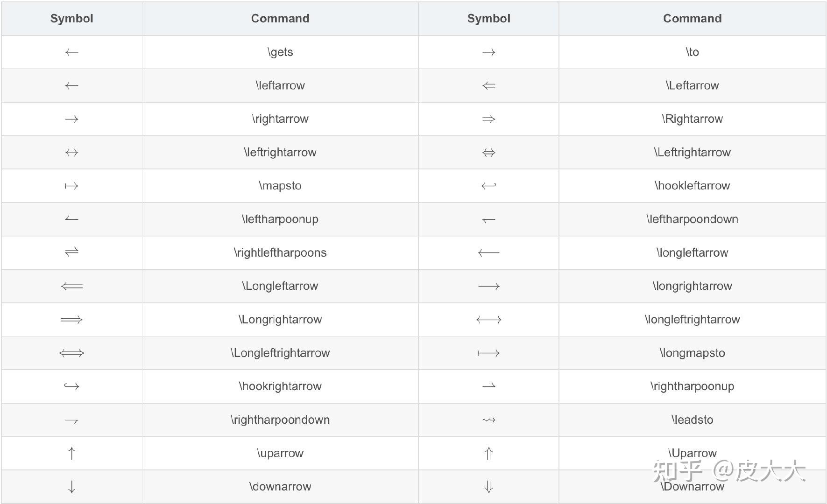Click the \hookrightarrow symbol
Image resolution: width=827 pixels, height=504 pixels.
pos(71,386)
